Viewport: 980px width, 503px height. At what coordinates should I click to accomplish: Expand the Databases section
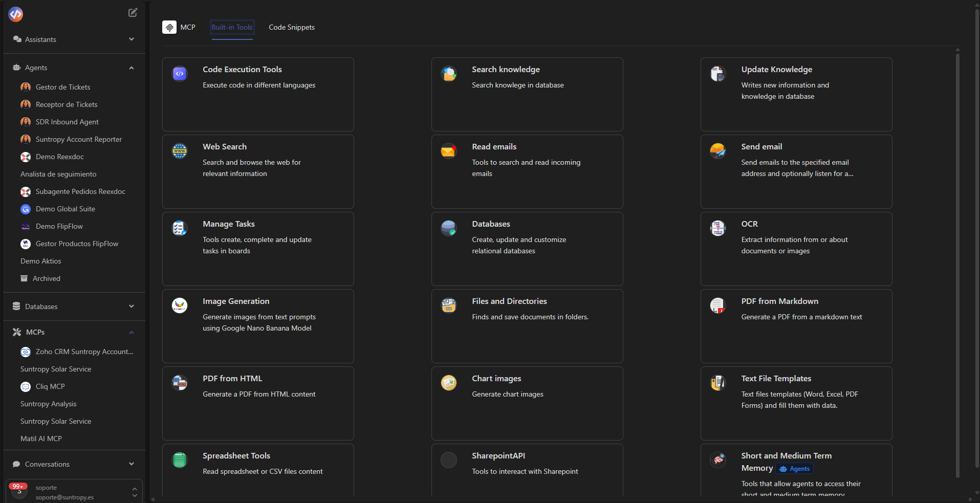[x=132, y=306]
